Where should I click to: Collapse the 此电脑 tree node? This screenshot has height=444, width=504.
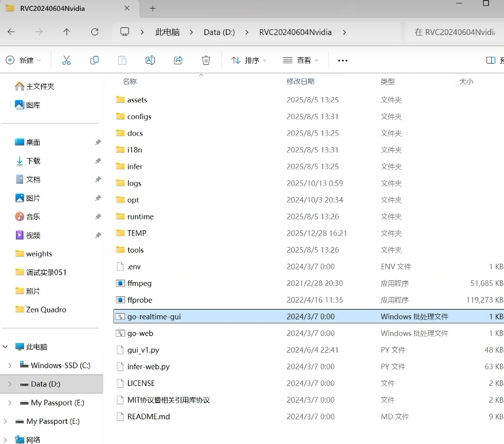[x=5, y=346]
